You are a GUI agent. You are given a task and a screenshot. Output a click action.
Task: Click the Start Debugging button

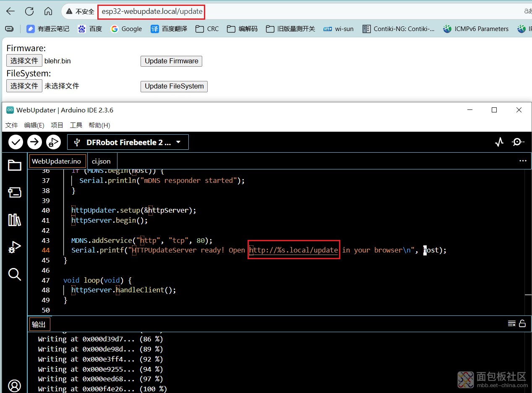pos(54,142)
